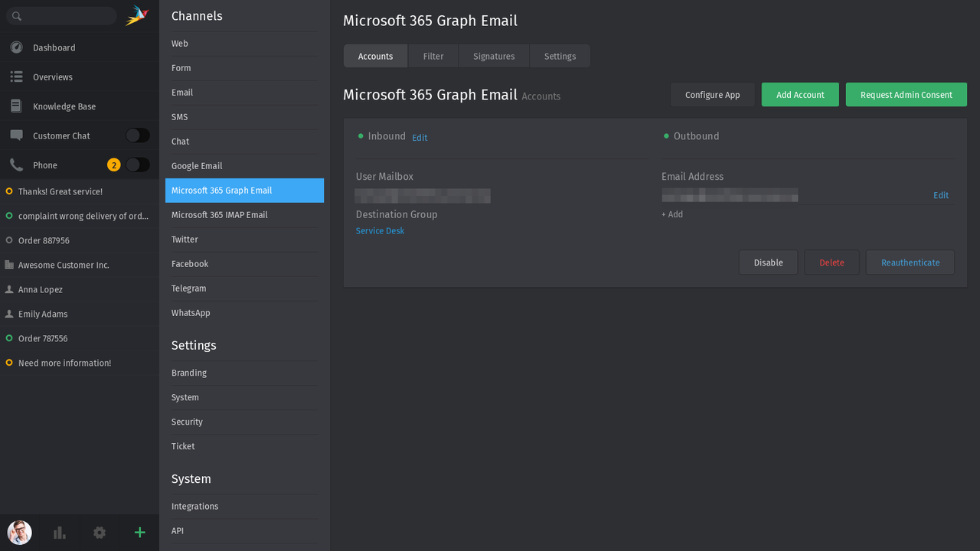Switch to the Filter tab
This screenshot has height=551, width=980.
click(x=433, y=55)
